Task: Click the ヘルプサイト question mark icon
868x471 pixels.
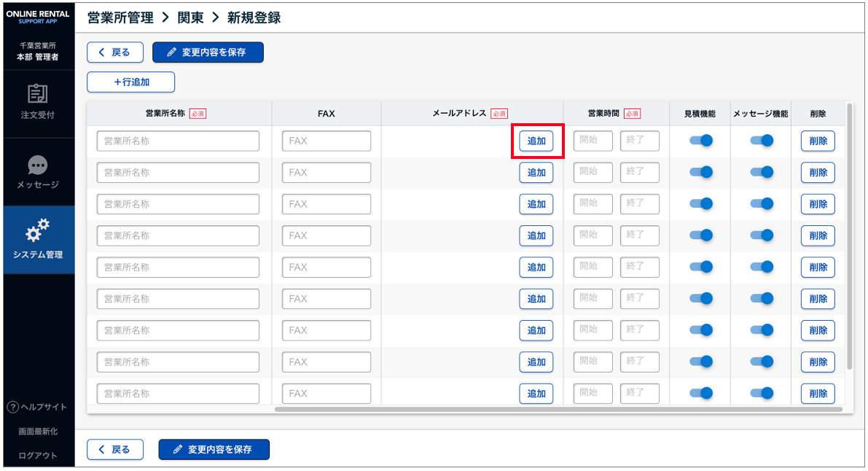Action: 12,407
